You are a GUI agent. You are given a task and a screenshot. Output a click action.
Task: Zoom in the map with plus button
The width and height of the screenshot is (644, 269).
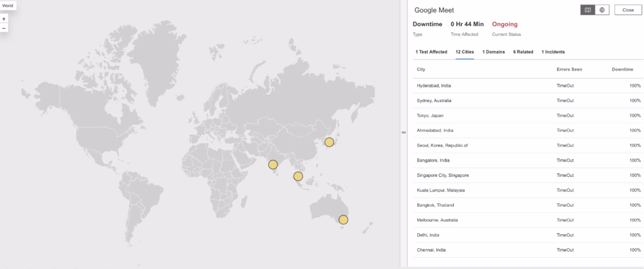coord(4,19)
